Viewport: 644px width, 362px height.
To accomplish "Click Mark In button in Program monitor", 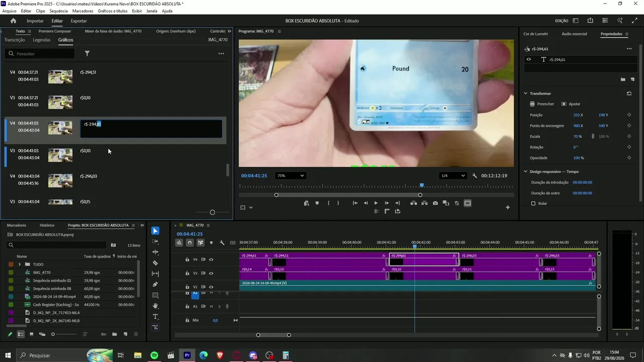I will (x=328, y=203).
